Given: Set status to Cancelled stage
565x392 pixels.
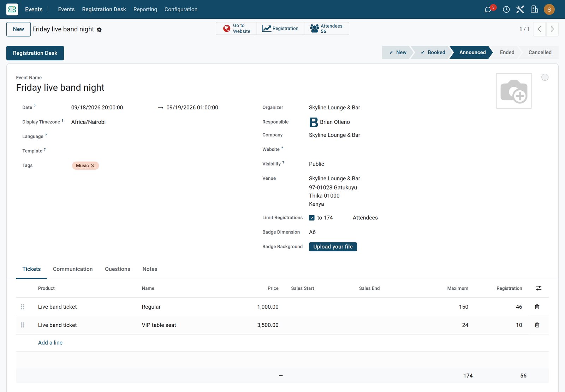Looking at the screenshot, I should tap(540, 53).
